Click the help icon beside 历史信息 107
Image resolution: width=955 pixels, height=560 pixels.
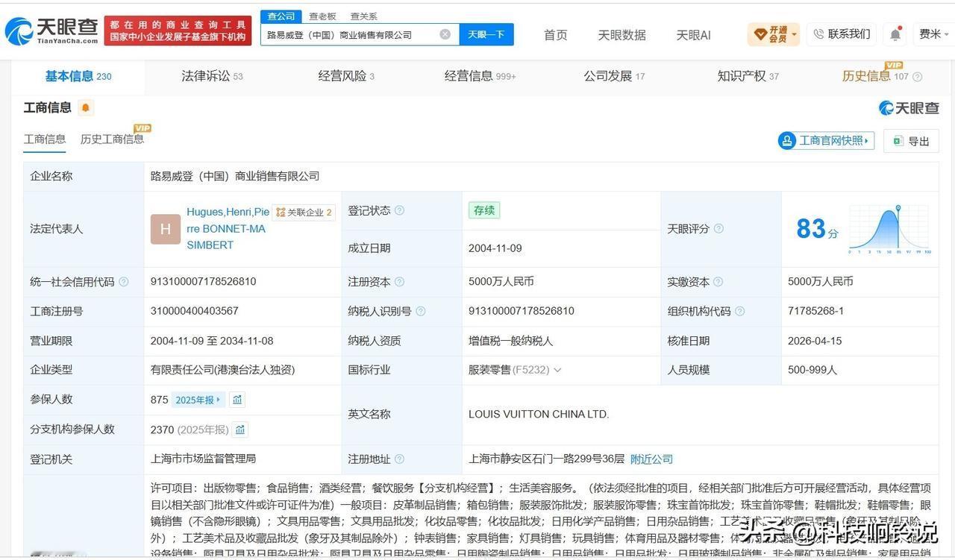[918, 77]
